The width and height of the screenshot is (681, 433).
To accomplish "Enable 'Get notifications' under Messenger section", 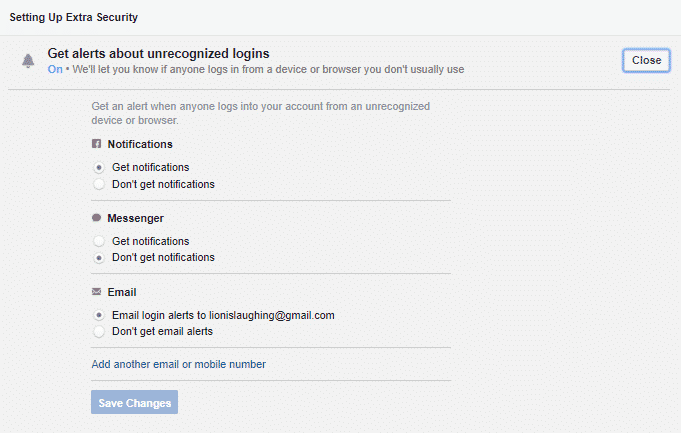I will [99, 241].
